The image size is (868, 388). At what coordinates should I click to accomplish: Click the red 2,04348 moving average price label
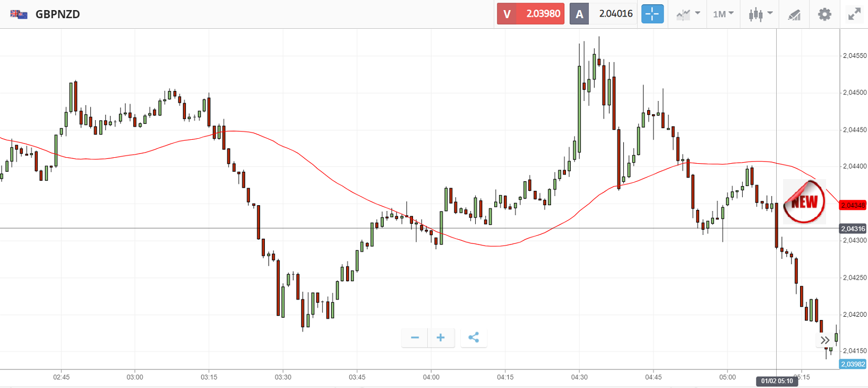tap(853, 205)
